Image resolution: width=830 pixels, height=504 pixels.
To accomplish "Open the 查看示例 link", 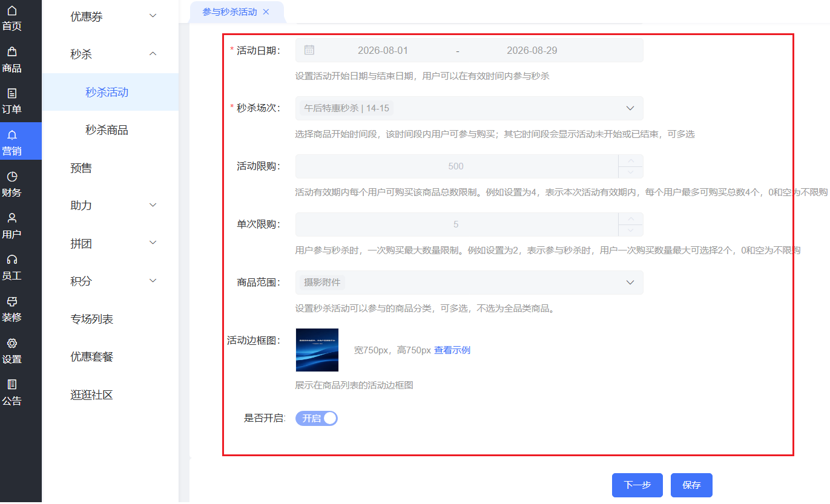I will [452, 350].
